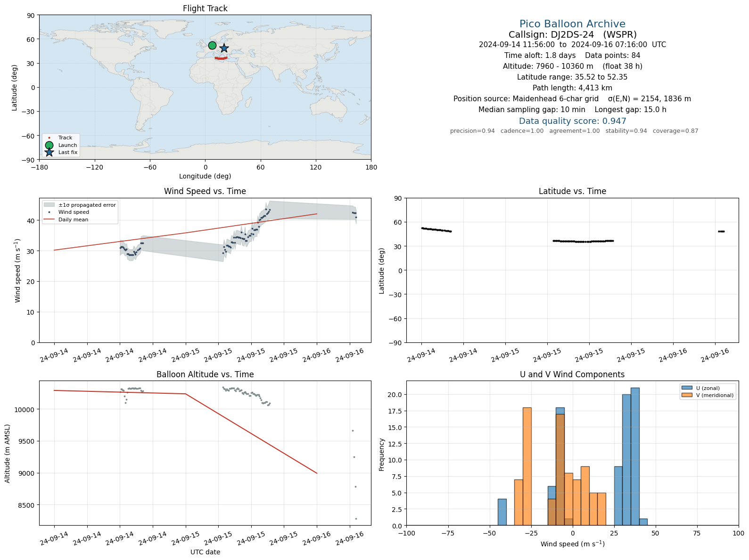Click the orange V bar with frequency 9

point(585,495)
